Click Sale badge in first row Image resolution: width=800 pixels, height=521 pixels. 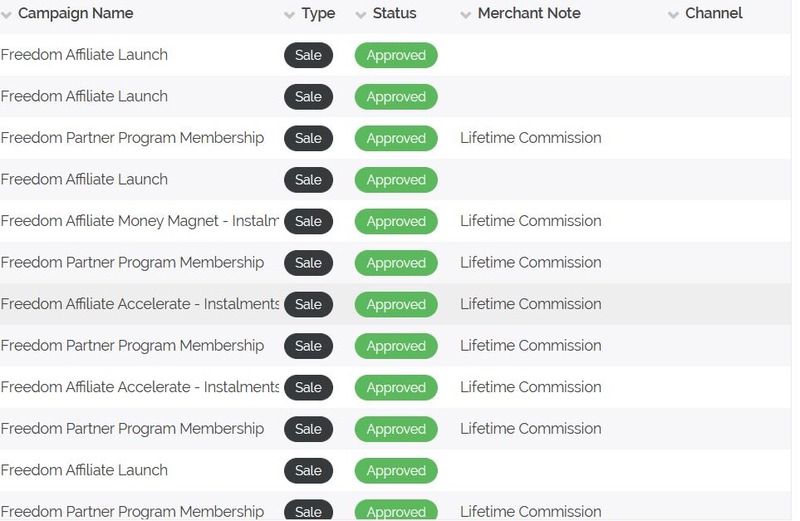coord(308,55)
